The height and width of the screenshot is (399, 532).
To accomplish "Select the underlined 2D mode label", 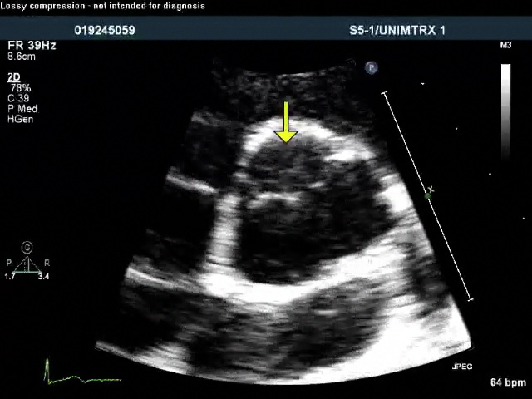I will tap(13, 77).
